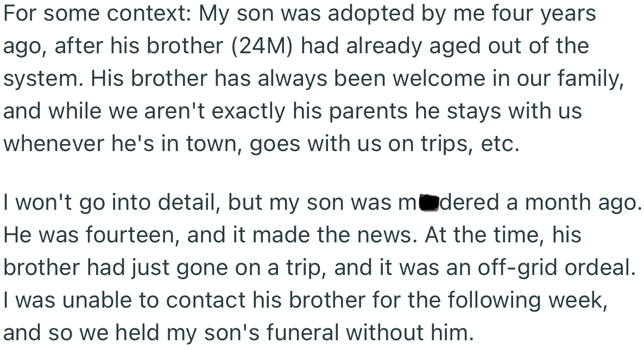This screenshot has height=350, width=644.
Task: Click the text '(24M)' in parentheses
Action: coord(262,46)
